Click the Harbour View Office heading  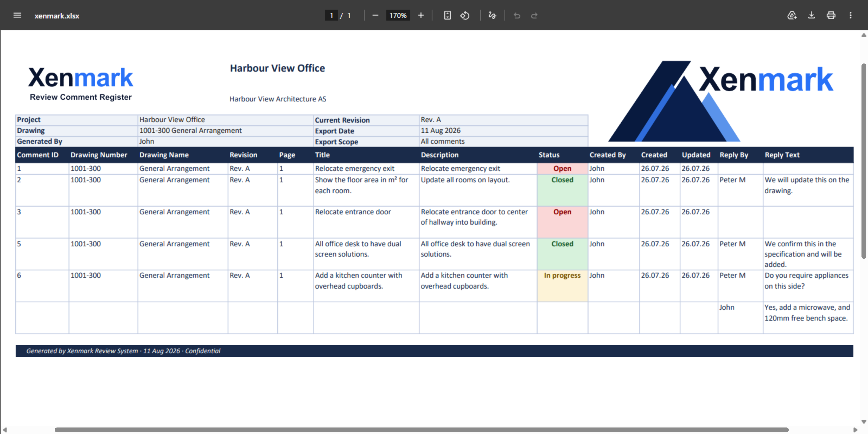(277, 68)
